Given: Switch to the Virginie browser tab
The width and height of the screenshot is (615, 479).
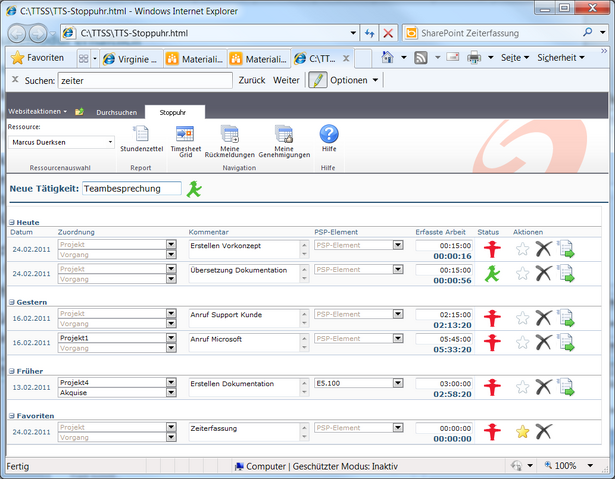Looking at the screenshot, I should point(131,59).
